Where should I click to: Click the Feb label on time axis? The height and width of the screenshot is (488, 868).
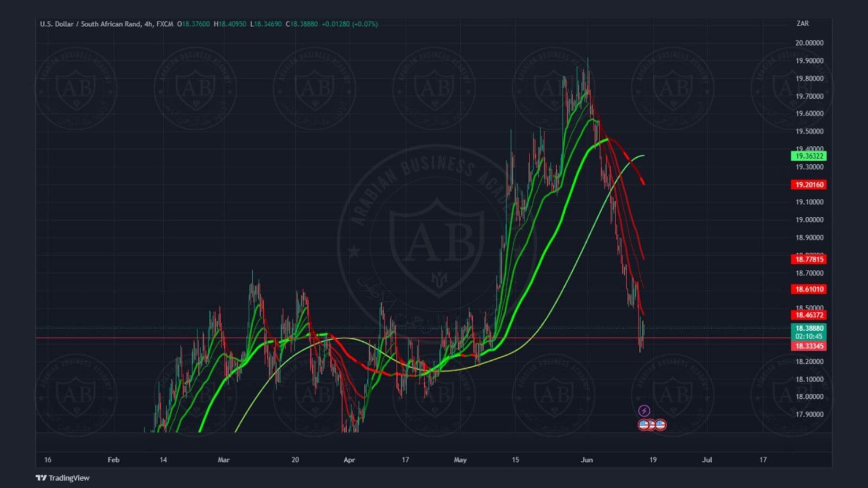pos(113,460)
